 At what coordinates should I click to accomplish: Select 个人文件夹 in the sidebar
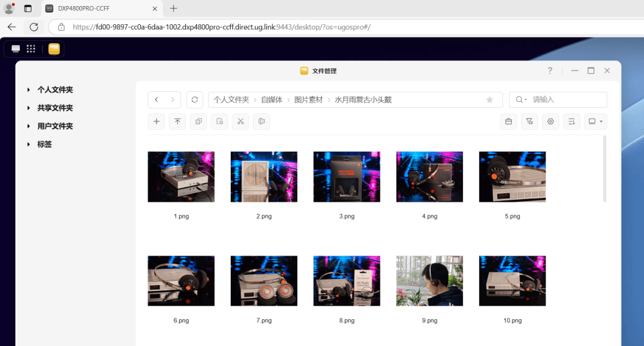[x=55, y=89]
